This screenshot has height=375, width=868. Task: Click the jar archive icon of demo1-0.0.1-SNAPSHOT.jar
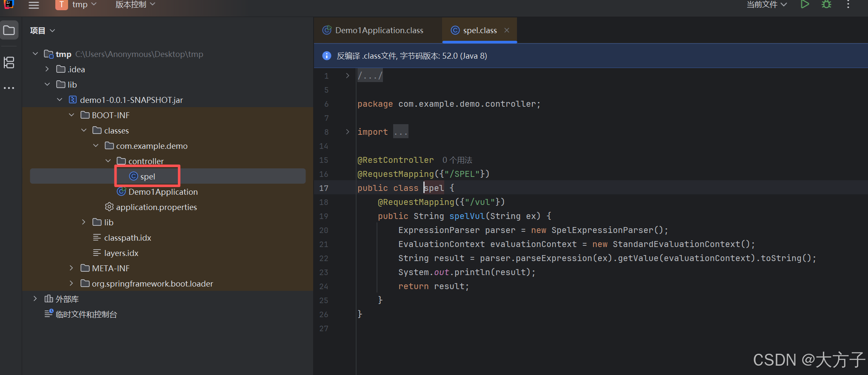(73, 99)
